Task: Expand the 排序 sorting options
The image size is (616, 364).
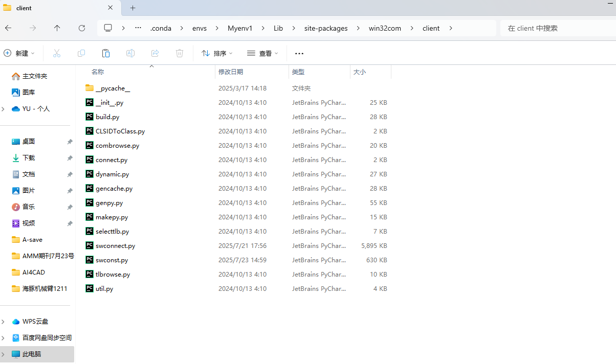Action: [217, 53]
